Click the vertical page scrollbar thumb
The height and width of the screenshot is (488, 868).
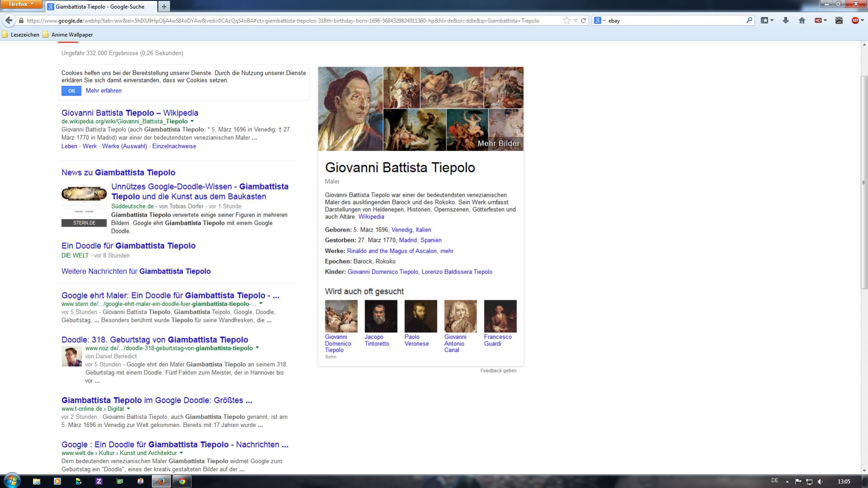click(864, 183)
